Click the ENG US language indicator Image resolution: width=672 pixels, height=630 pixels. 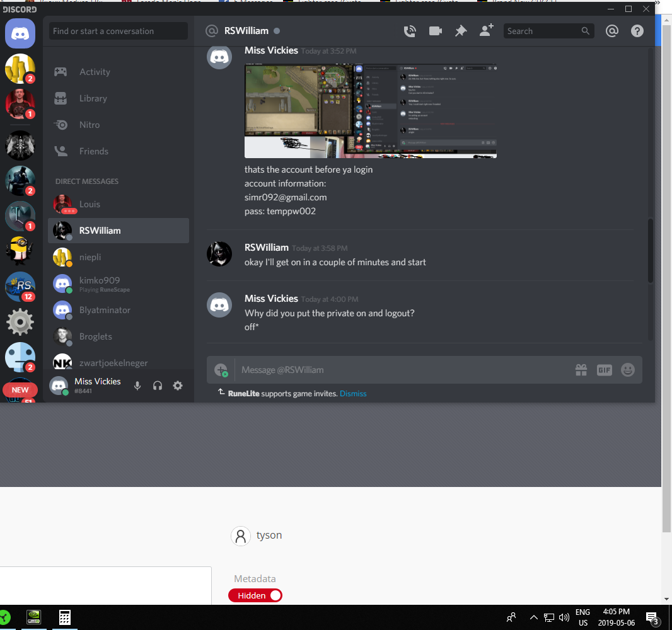pos(583,617)
